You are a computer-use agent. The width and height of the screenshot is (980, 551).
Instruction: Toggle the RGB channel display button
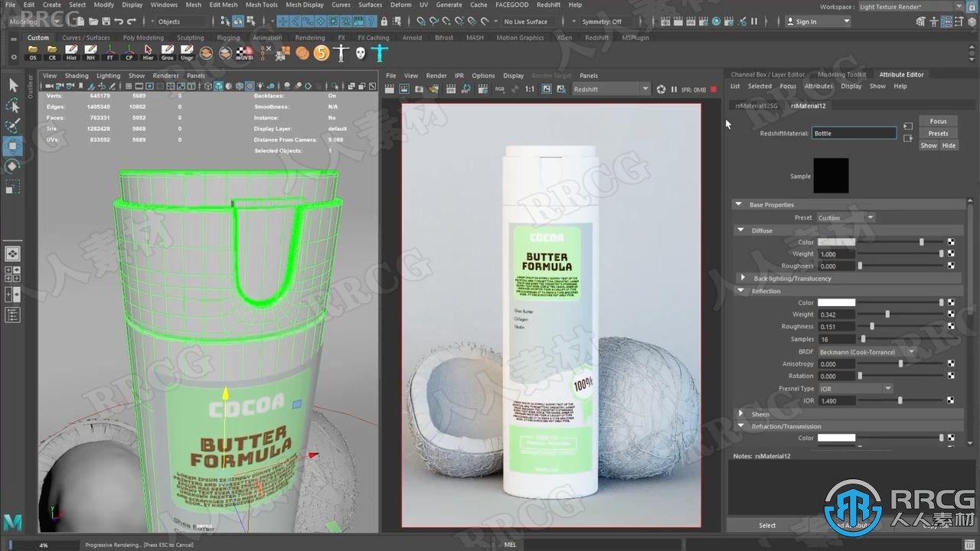(500, 90)
